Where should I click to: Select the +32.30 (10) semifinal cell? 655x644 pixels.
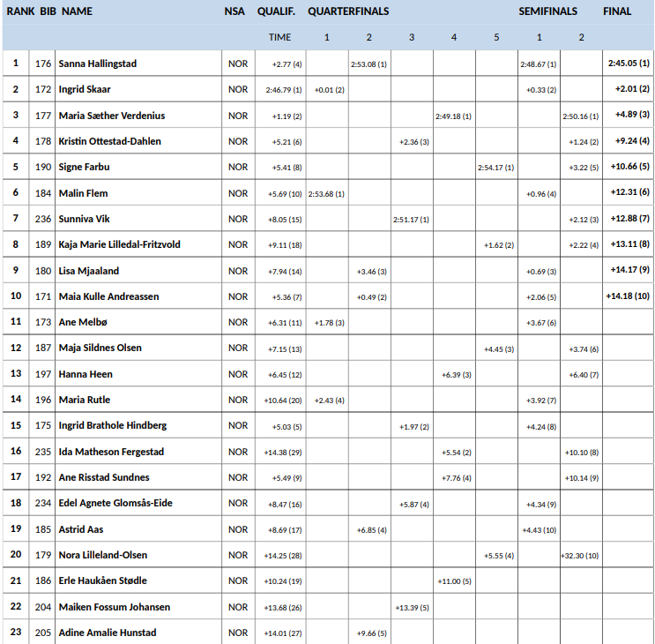tap(580, 555)
